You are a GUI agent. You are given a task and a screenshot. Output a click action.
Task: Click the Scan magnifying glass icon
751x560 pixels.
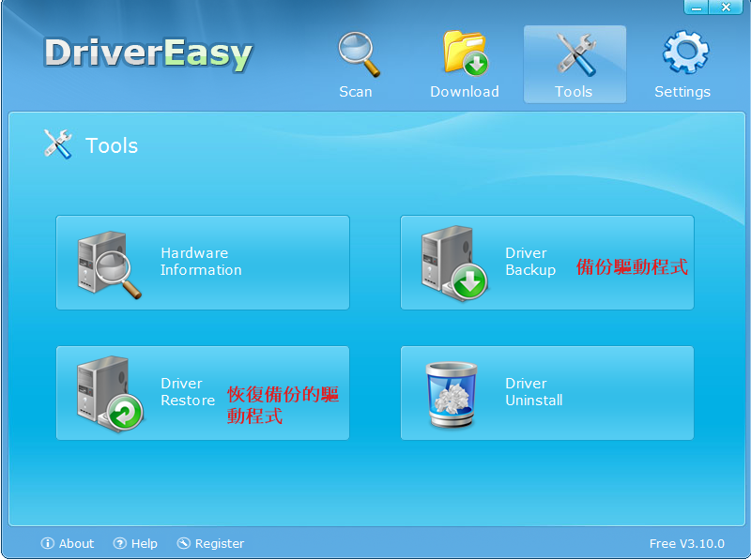coord(359,54)
